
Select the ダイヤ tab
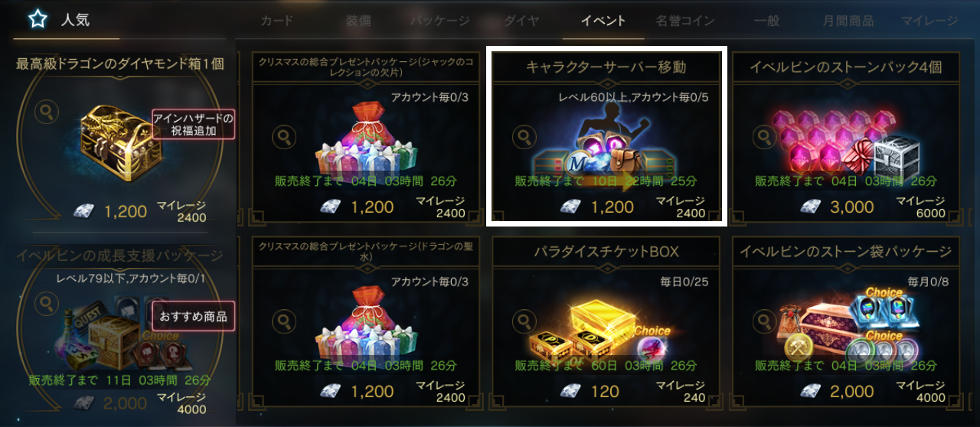tap(522, 21)
